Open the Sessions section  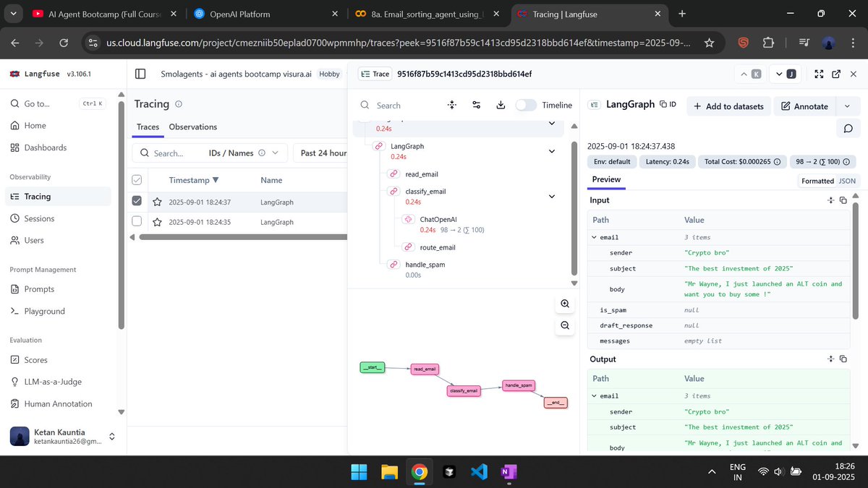pos(39,218)
